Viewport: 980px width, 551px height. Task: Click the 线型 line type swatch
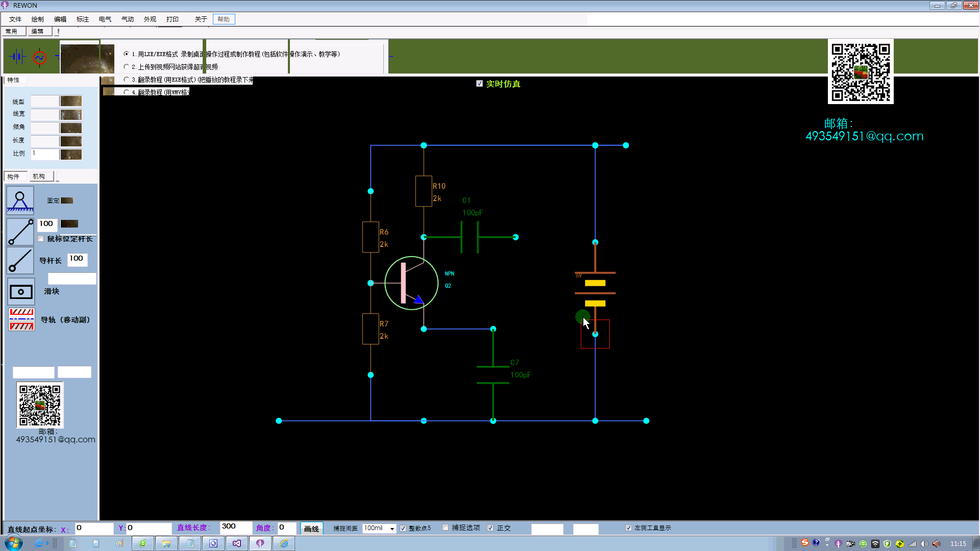coord(71,101)
